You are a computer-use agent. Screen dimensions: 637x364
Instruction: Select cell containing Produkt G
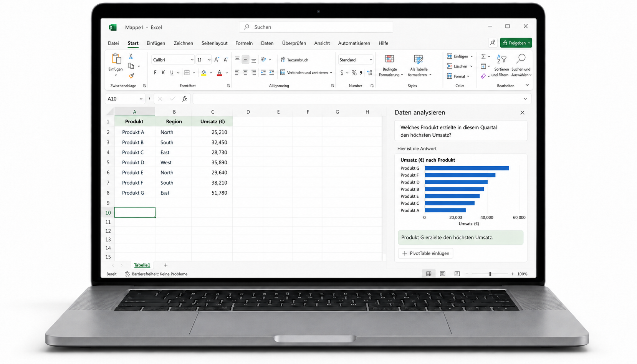coord(135,193)
